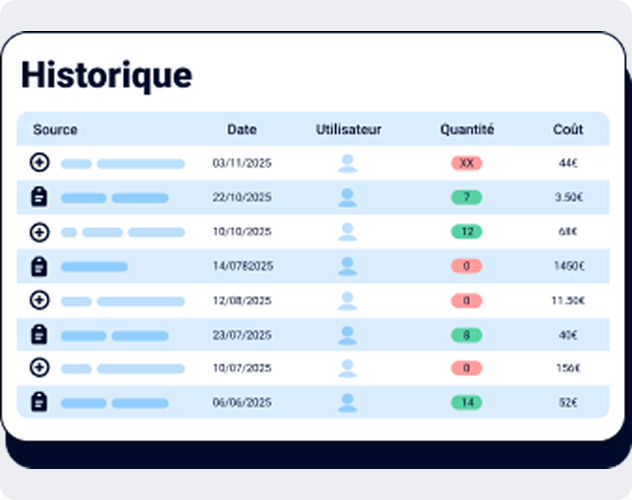The height and width of the screenshot is (500, 632).
Task: Open the user avatar in the 12/08/2025 row
Action: (x=347, y=301)
